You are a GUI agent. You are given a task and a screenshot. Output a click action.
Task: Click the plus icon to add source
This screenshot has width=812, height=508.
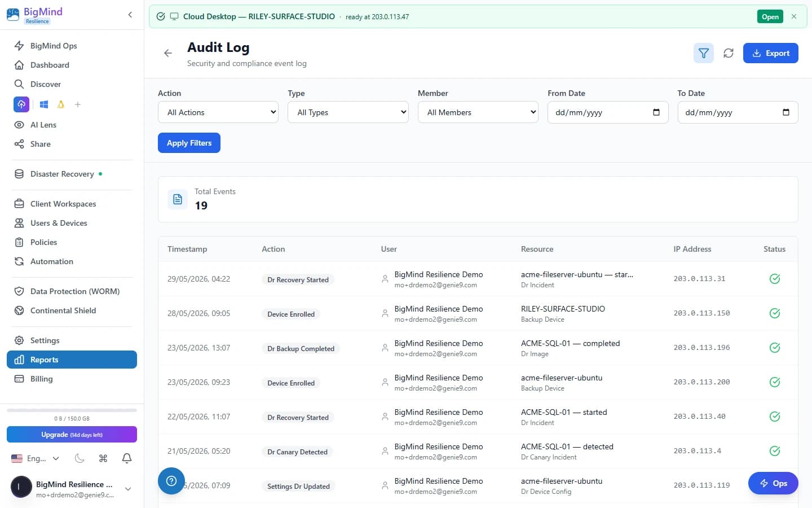coord(78,104)
